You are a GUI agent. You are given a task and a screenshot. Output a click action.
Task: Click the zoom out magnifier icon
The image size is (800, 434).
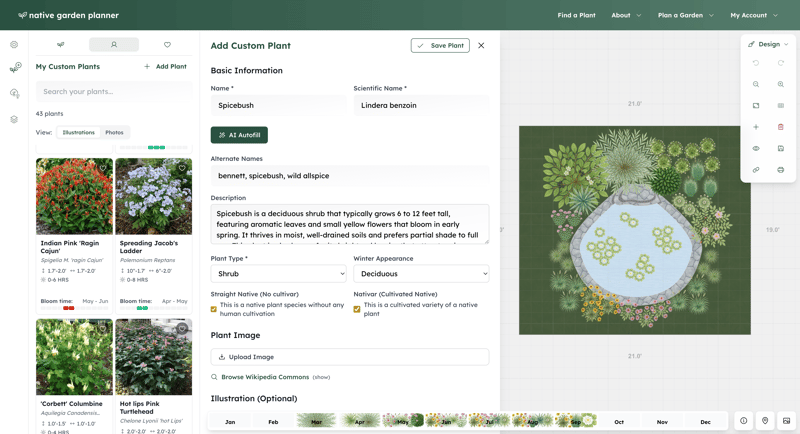click(756, 84)
